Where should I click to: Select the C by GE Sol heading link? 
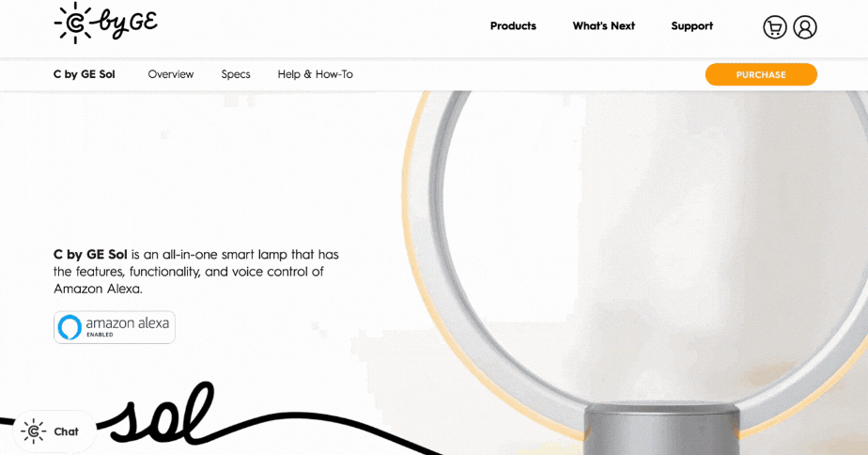click(x=85, y=74)
